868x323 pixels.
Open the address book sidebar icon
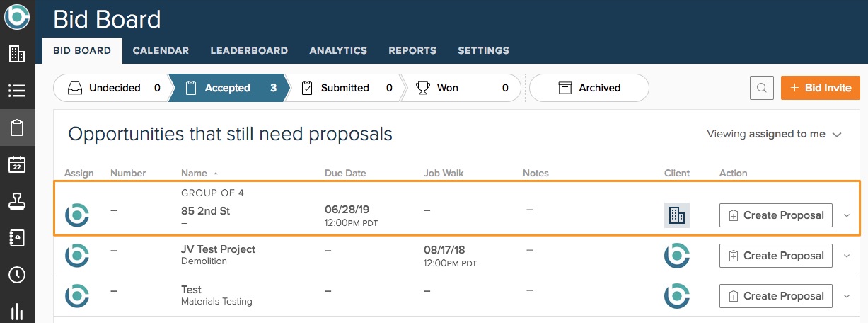point(17,238)
